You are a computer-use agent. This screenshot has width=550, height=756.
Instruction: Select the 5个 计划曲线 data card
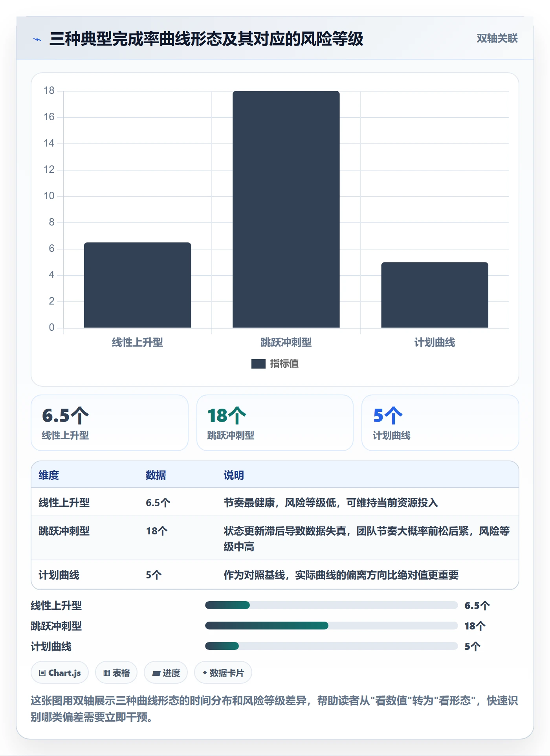[440, 423]
